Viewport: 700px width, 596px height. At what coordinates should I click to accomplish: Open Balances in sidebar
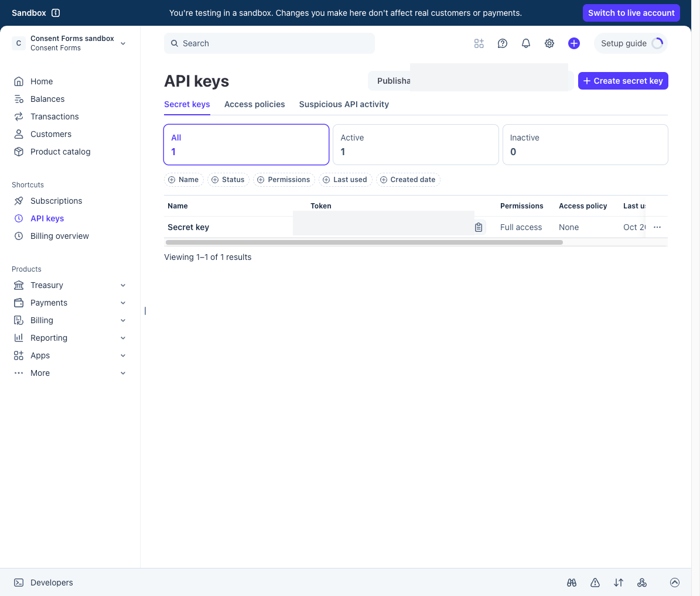(47, 99)
